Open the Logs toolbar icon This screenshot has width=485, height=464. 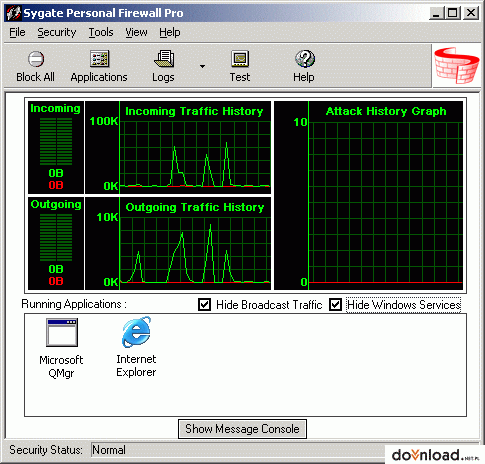pos(164,59)
